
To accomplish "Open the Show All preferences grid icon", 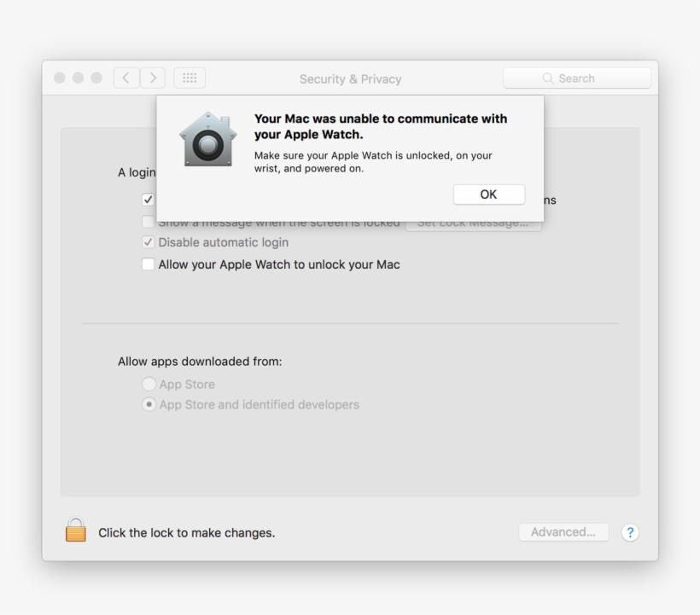I will tap(189, 77).
